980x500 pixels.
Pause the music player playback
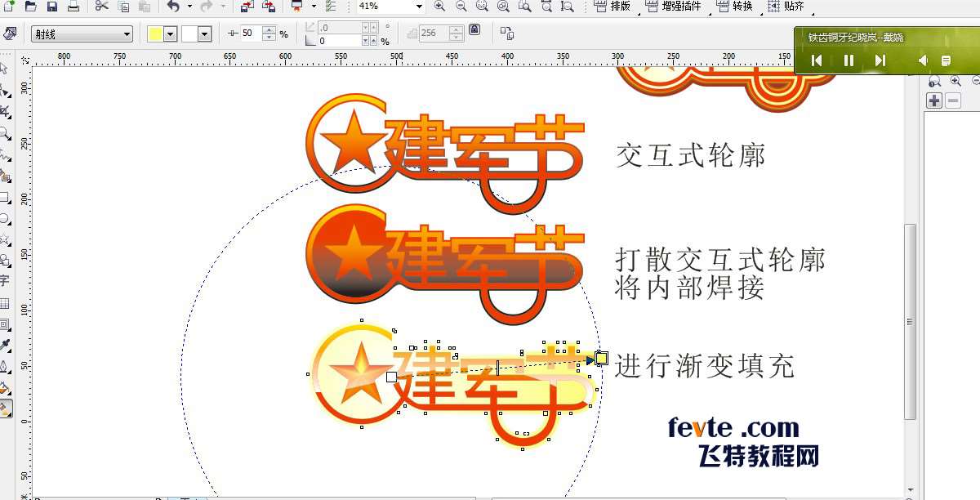849,60
